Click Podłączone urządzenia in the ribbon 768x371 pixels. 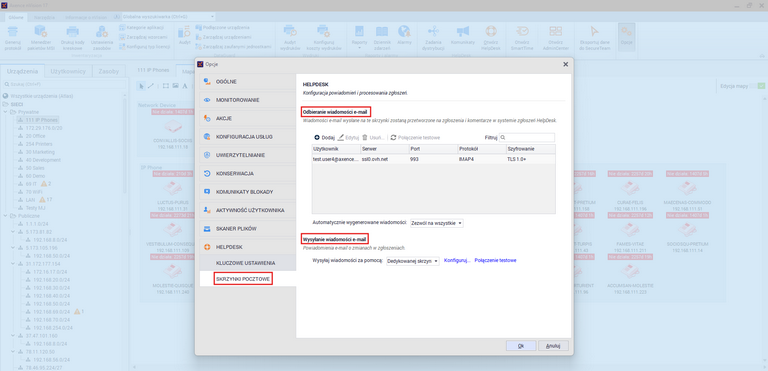pos(223,28)
